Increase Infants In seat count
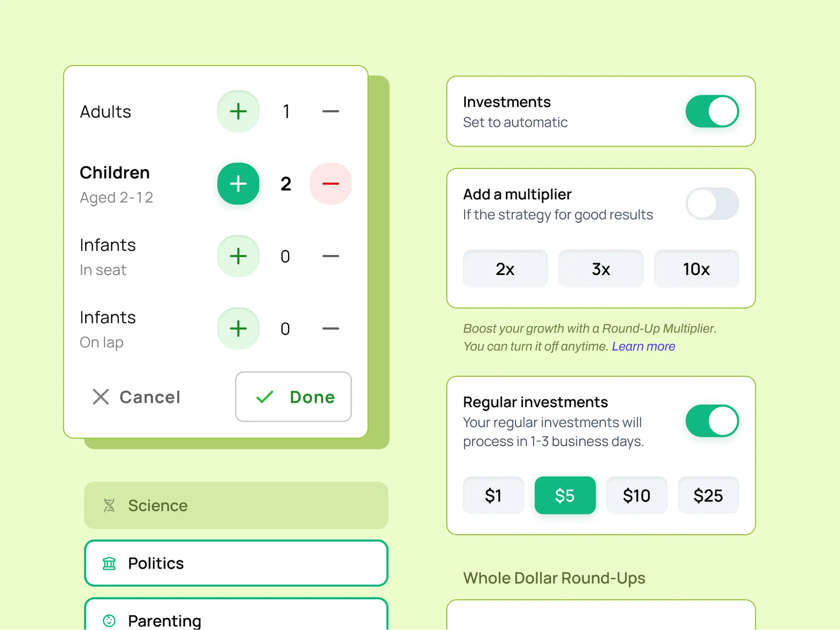840x630 pixels. tap(238, 256)
